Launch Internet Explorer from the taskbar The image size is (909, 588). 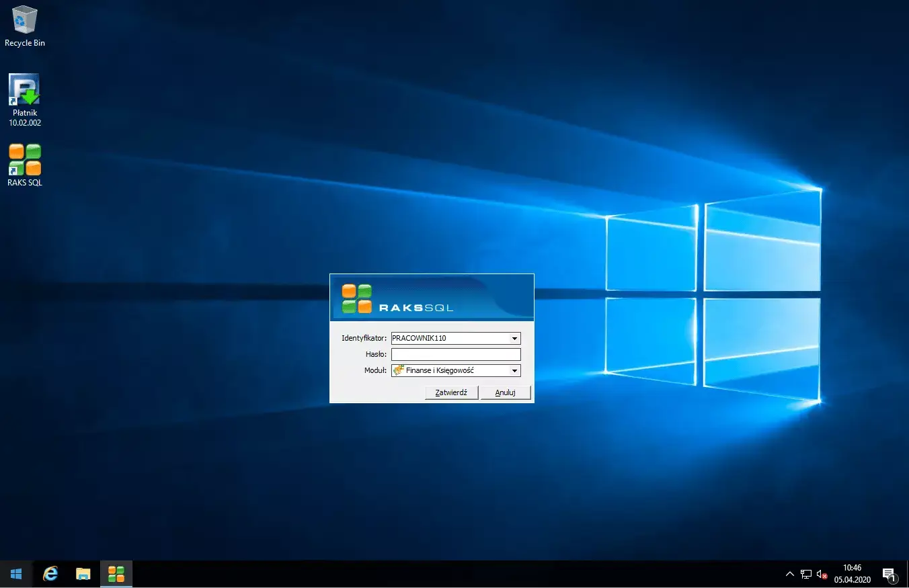pos(50,574)
